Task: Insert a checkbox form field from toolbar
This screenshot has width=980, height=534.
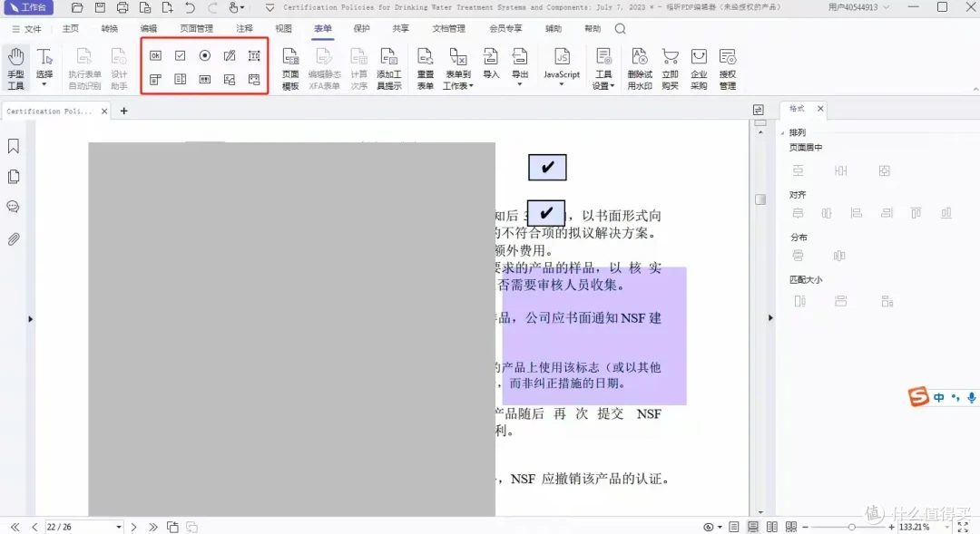Action: coord(180,55)
